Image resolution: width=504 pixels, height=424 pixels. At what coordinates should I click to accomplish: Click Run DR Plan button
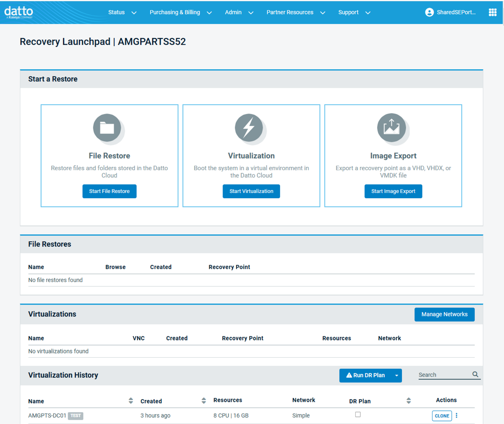(365, 376)
